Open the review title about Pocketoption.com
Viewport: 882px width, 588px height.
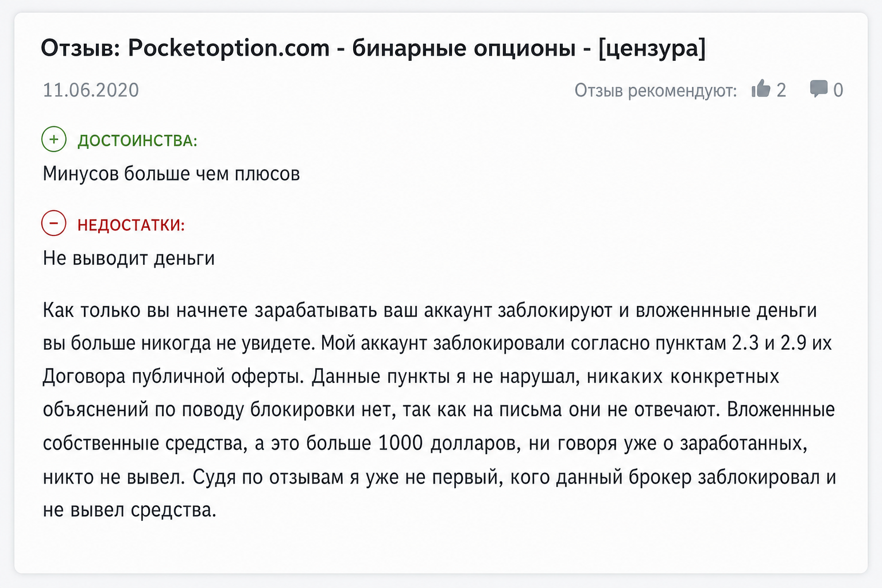[x=373, y=48]
